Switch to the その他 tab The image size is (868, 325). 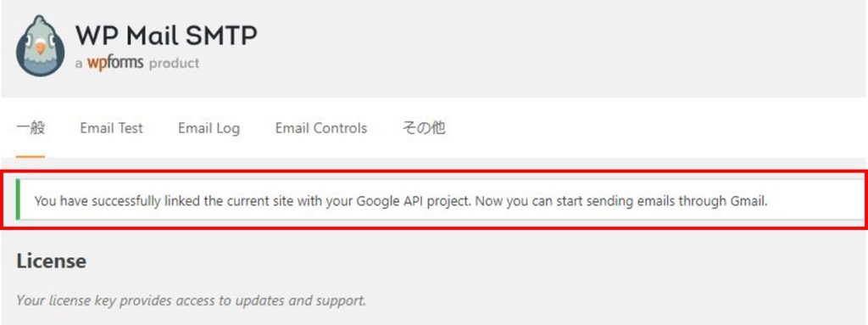tap(424, 128)
